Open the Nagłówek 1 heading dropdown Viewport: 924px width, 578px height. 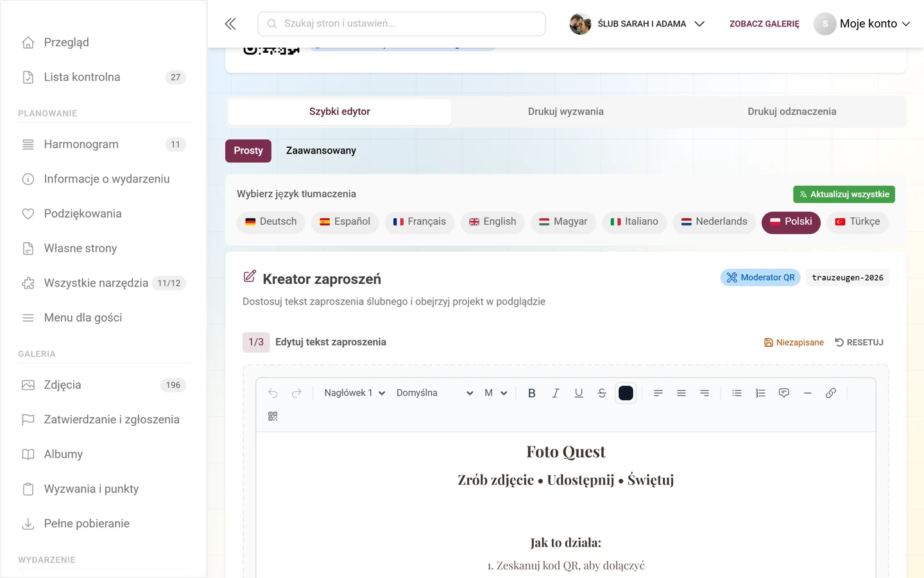(x=354, y=393)
